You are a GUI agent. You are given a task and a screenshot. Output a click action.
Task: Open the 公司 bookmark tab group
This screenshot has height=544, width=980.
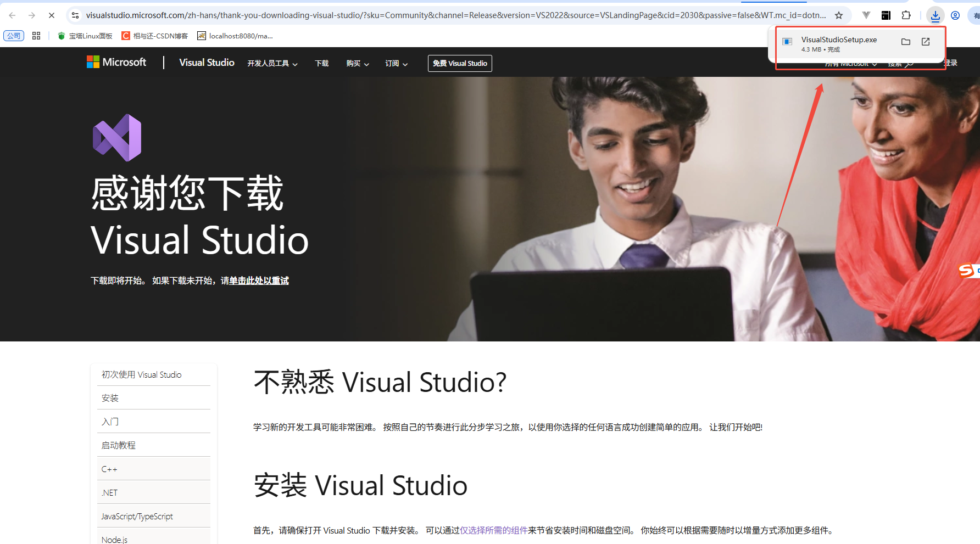pyautogui.click(x=14, y=36)
